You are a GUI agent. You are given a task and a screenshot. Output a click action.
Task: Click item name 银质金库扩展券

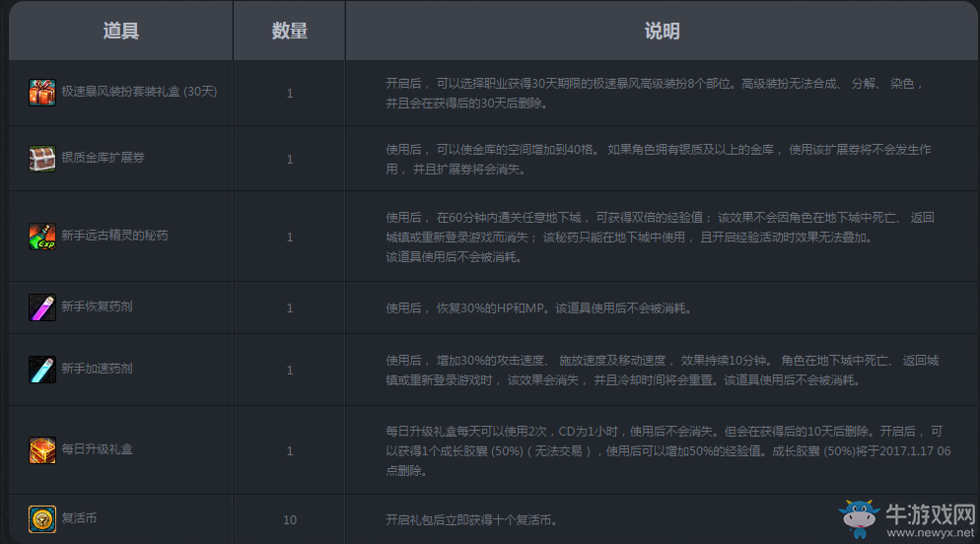tap(104, 158)
